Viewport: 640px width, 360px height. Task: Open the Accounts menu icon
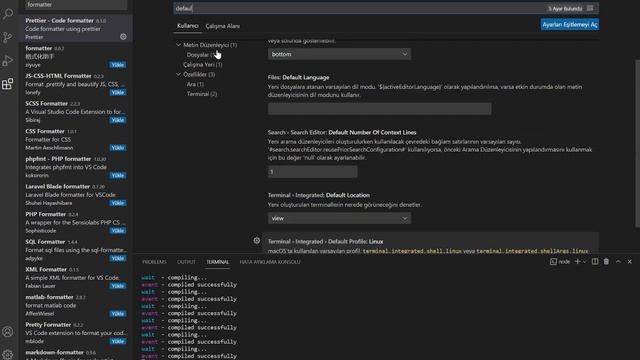[8, 332]
